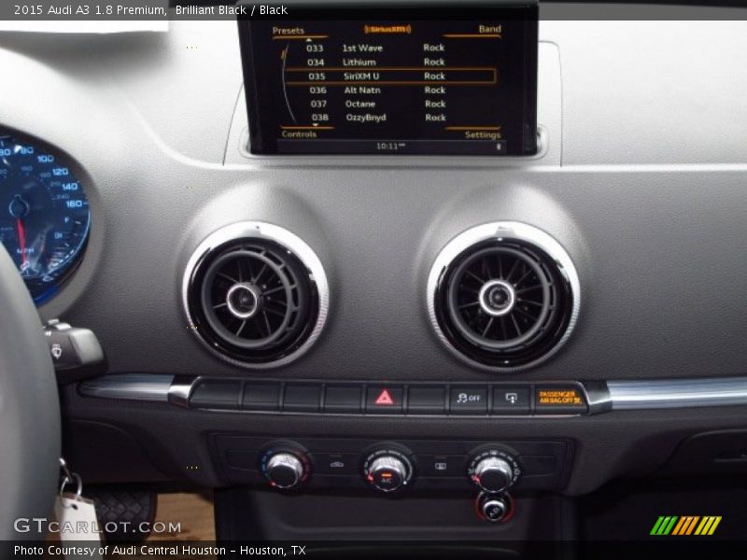The width and height of the screenshot is (747, 560).
Task: Select the Controls option on screen
Action: tap(300, 134)
